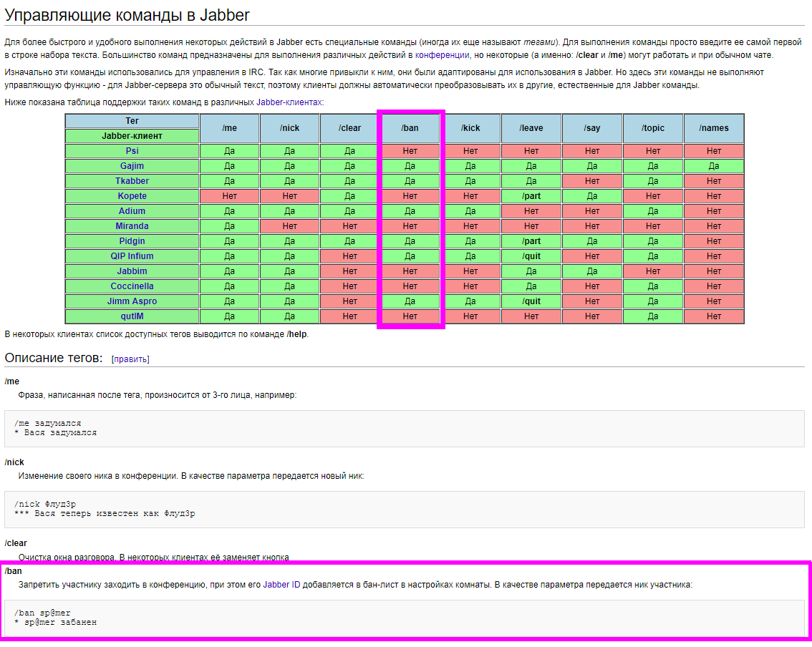Click the Тег header cell of the table

(132, 121)
